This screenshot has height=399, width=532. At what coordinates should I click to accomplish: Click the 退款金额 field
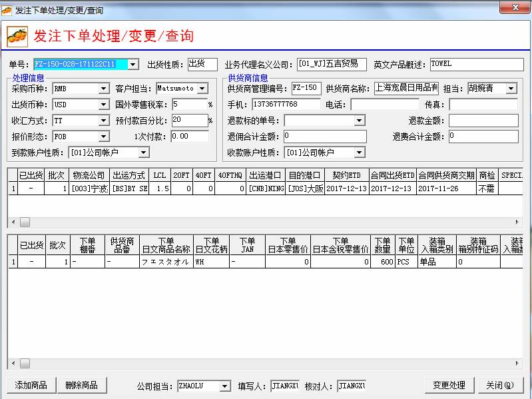(483, 121)
